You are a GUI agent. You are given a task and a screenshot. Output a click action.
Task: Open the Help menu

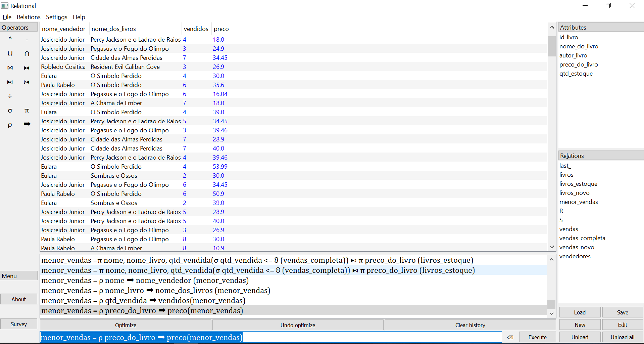tap(79, 17)
